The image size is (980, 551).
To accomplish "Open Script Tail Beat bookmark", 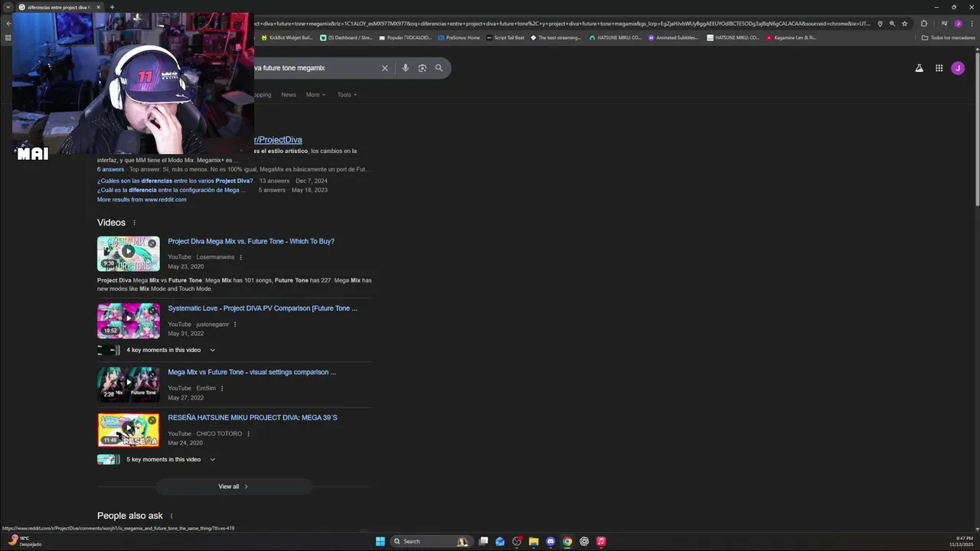I will tap(505, 37).
